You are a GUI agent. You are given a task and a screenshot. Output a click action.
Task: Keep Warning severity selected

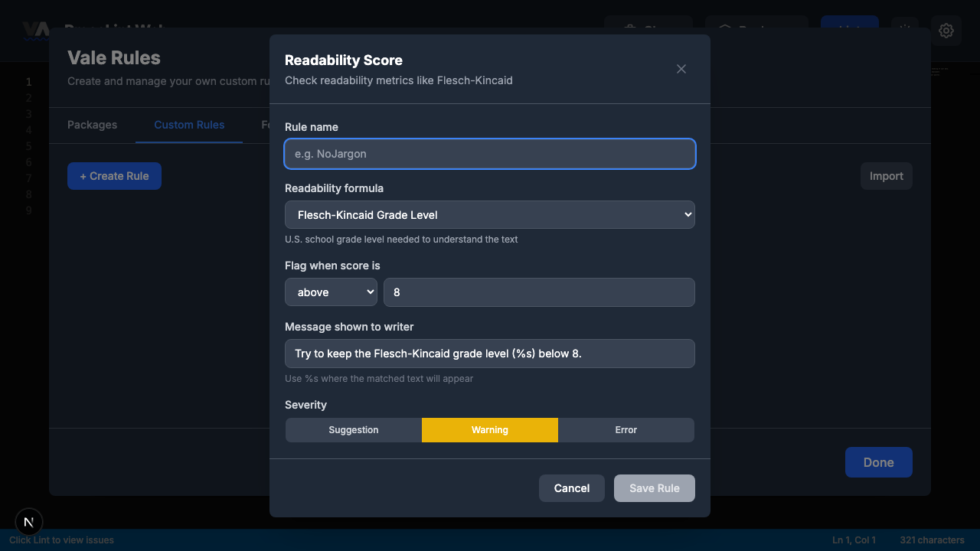coord(489,429)
